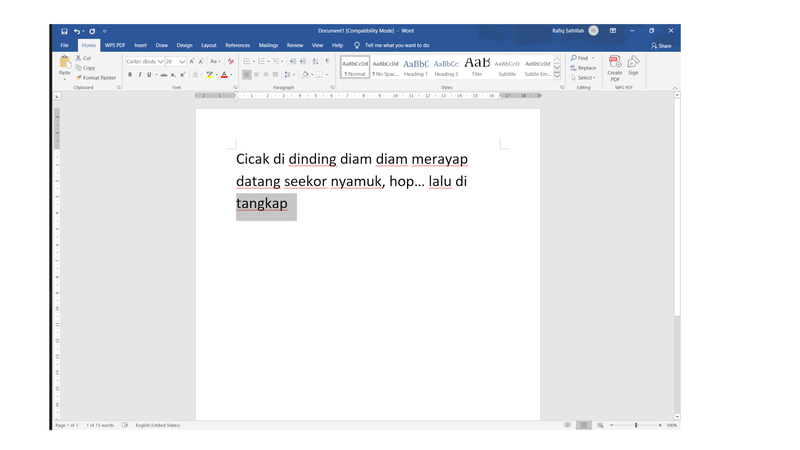Screen dimensions: 800x450
Task: Apply the red font color
Action: [224, 75]
